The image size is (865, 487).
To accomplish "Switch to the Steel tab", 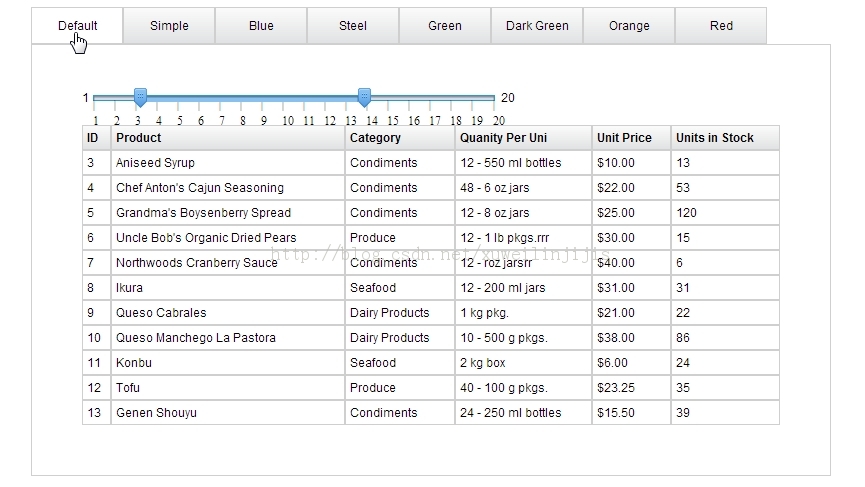I will point(353,26).
